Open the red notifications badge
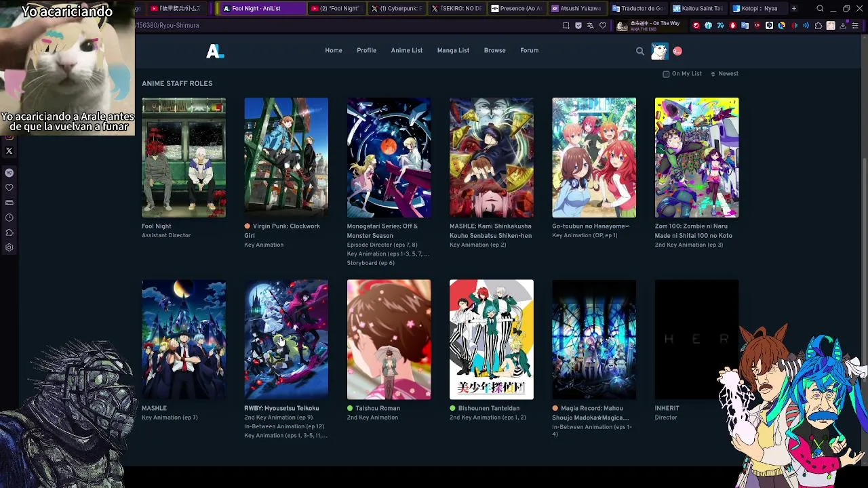Viewport: 868px width, 488px height. 677,51
